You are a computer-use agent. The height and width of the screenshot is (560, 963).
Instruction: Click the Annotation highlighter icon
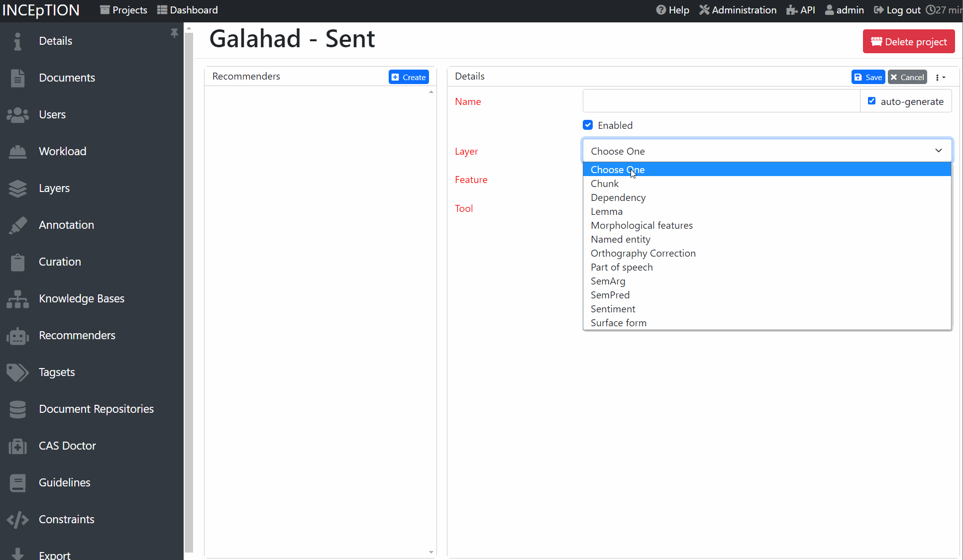(18, 225)
